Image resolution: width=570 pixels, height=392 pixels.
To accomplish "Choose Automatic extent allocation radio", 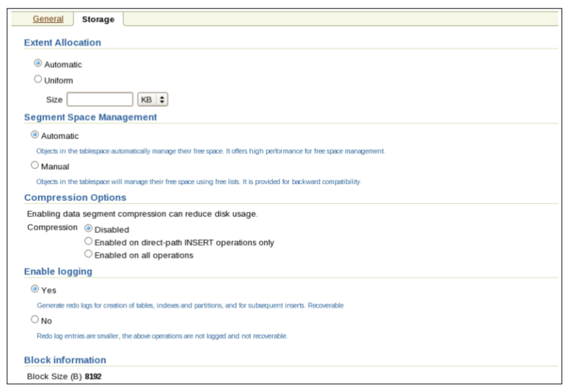I will tap(38, 63).
